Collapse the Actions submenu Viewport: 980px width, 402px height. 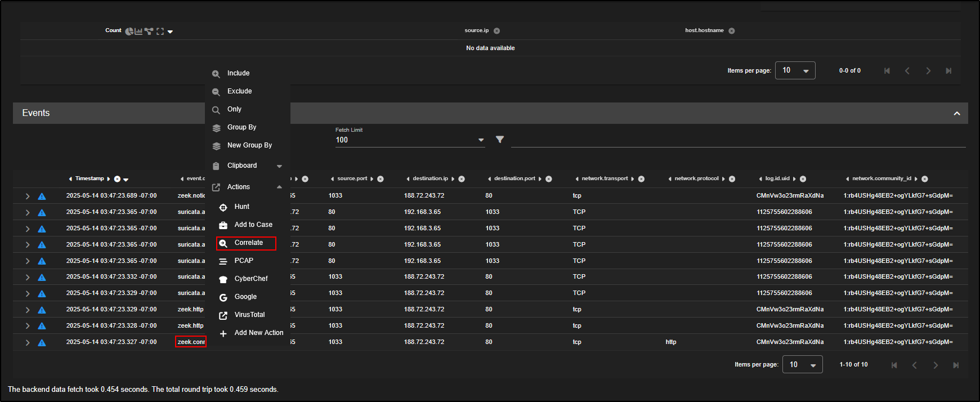[279, 187]
